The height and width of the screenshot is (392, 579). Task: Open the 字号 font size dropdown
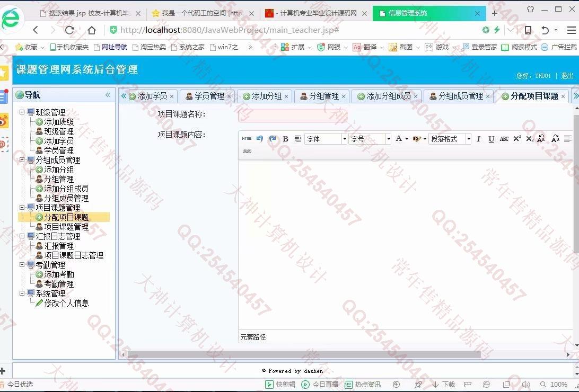tap(388, 139)
